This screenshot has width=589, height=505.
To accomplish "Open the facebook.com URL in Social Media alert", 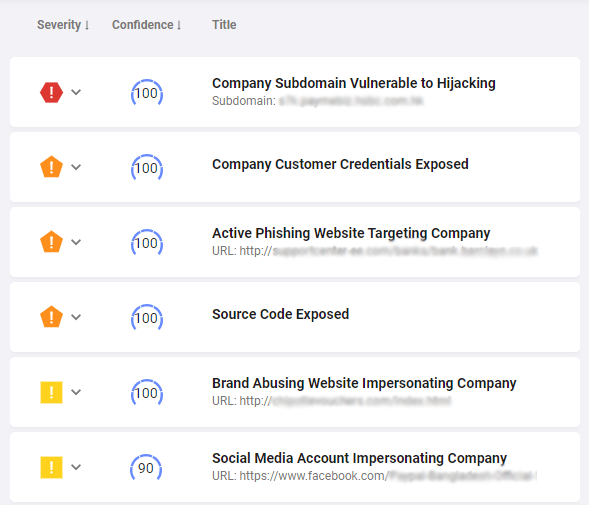I will click(x=375, y=476).
